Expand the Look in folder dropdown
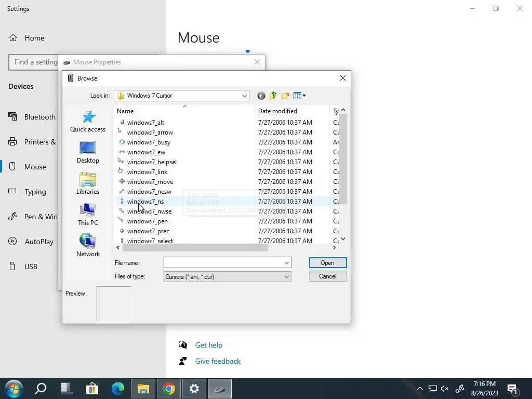This screenshot has height=399, width=532. pos(244,96)
